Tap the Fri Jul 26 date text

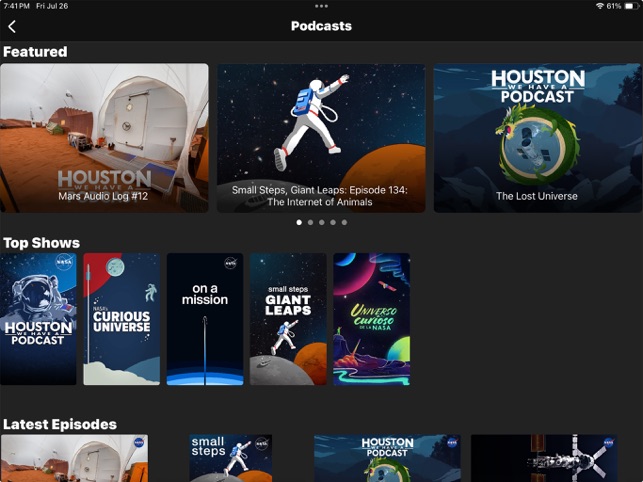(x=52, y=6)
